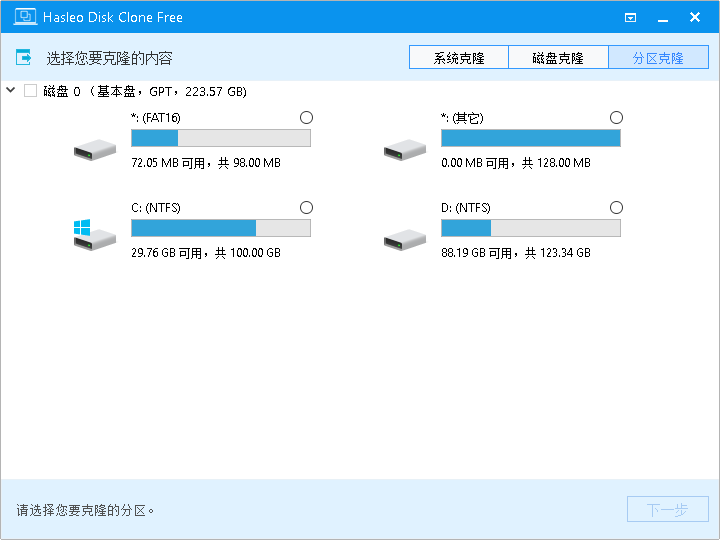This screenshot has height=540, width=720.
Task: Click the D: (NTFS) label
Action: tap(466, 208)
